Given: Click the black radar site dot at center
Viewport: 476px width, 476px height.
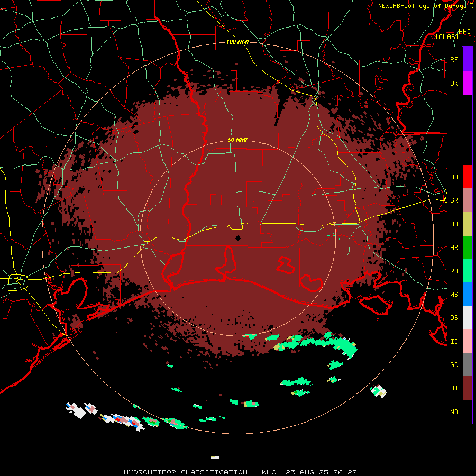Looking at the screenshot, I should (238, 238).
